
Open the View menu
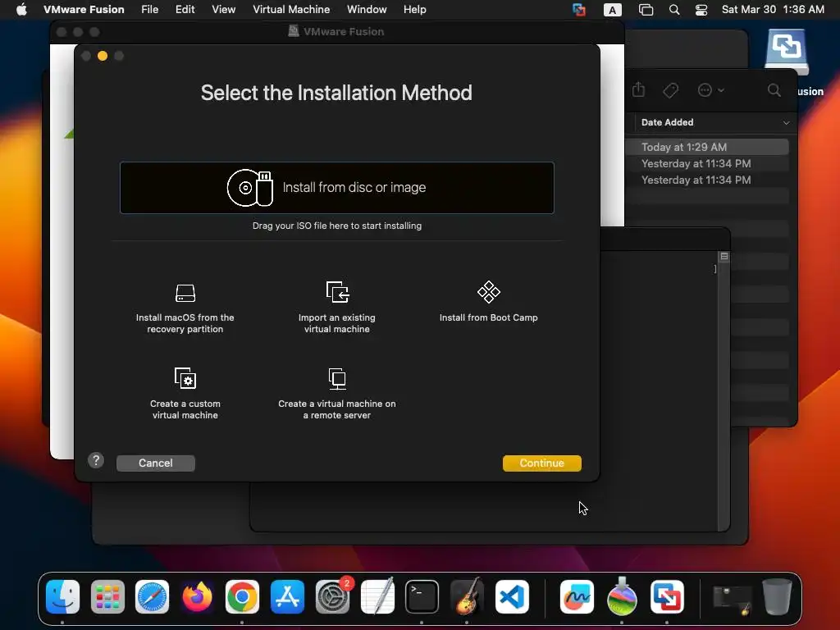click(223, 9)
